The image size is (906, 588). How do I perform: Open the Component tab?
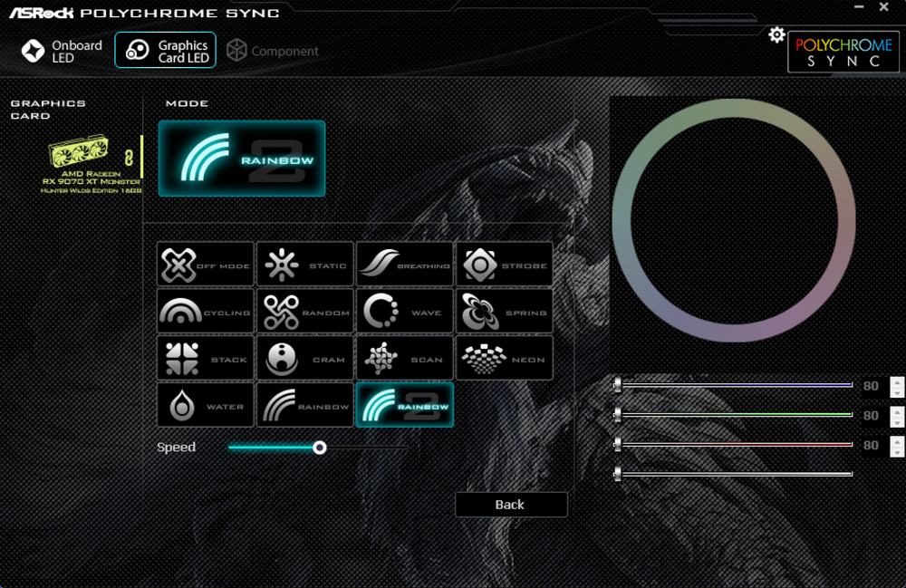click(273, 52)
